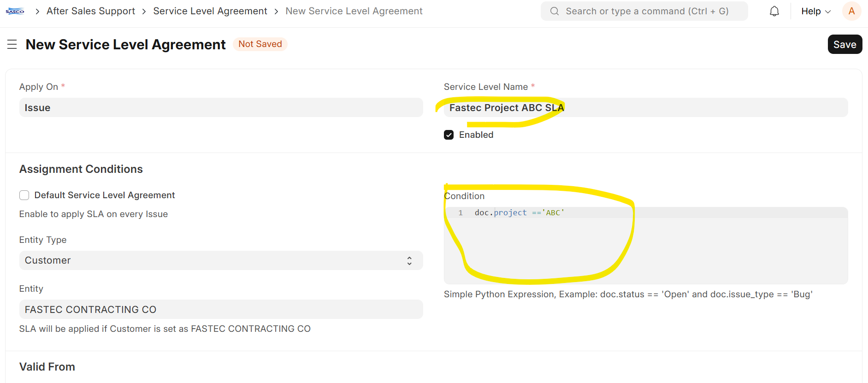The image size is (868, 383).
Task: Navigate to After Sales Support breadcrumb
Action: [91, 11]
